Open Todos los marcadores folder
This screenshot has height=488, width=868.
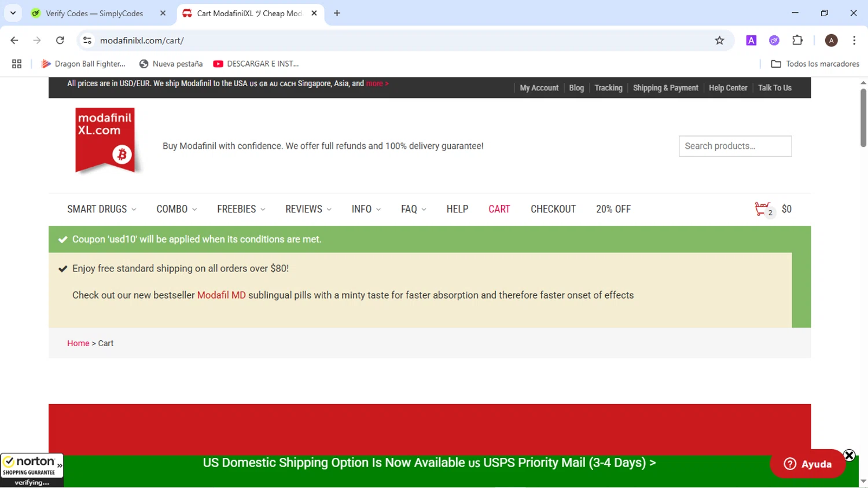[815, 64]
